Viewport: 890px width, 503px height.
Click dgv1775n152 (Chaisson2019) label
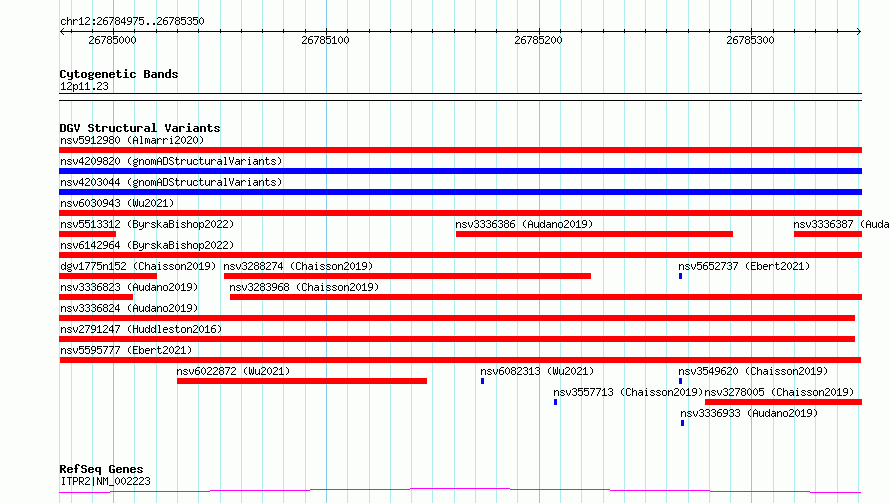[x=138, y=266]
